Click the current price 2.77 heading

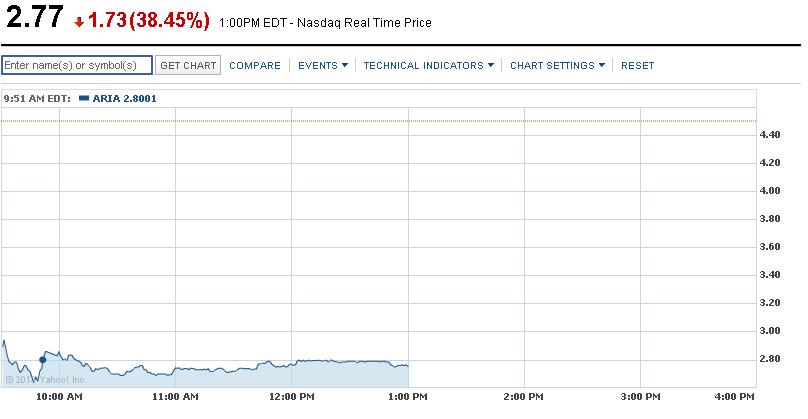33,20
